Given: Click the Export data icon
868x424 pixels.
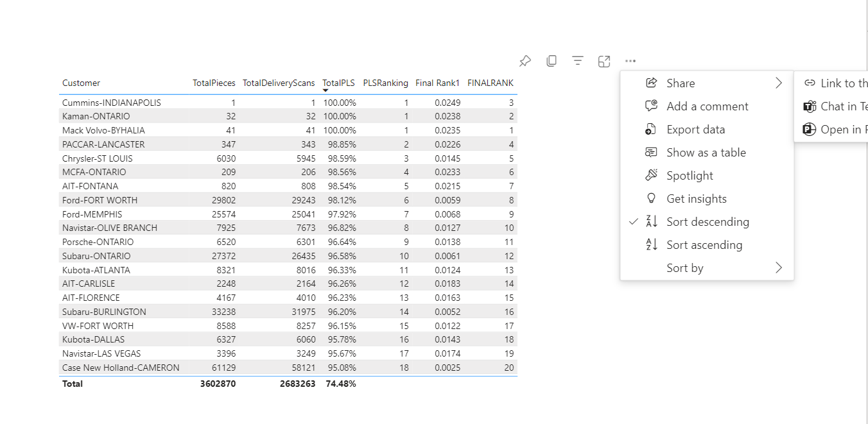Looking at the screenshot, I should [x=650, y=129].
